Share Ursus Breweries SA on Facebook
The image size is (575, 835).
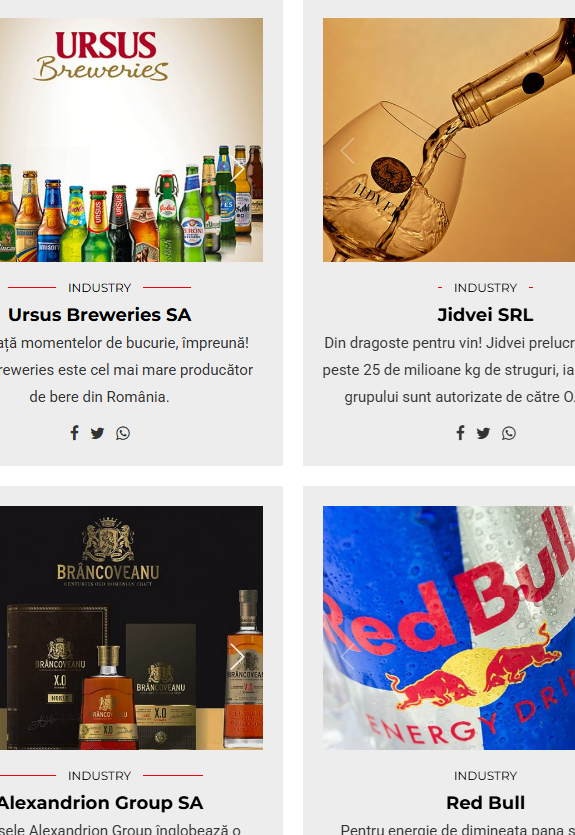tap(75, 433)
